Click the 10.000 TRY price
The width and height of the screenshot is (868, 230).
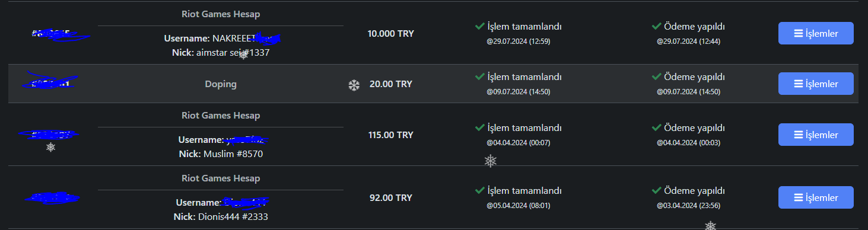(x=391, y=33)
